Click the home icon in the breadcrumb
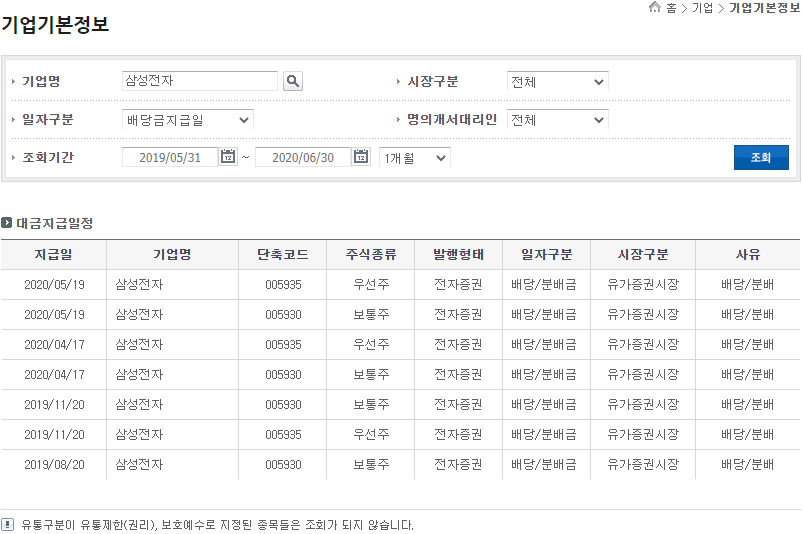 pyautogui.click(x=654, y=7)
